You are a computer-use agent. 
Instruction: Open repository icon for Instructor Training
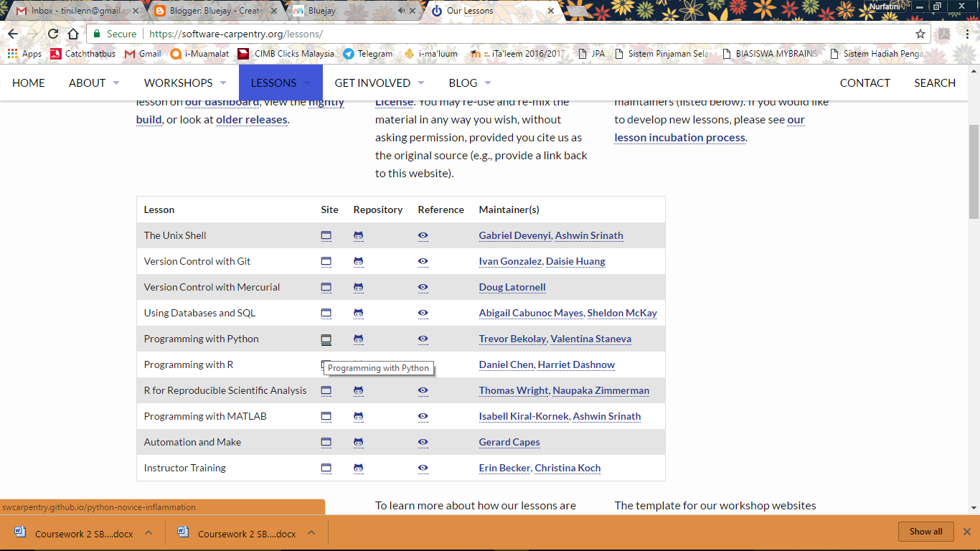(x=358, y=468)
